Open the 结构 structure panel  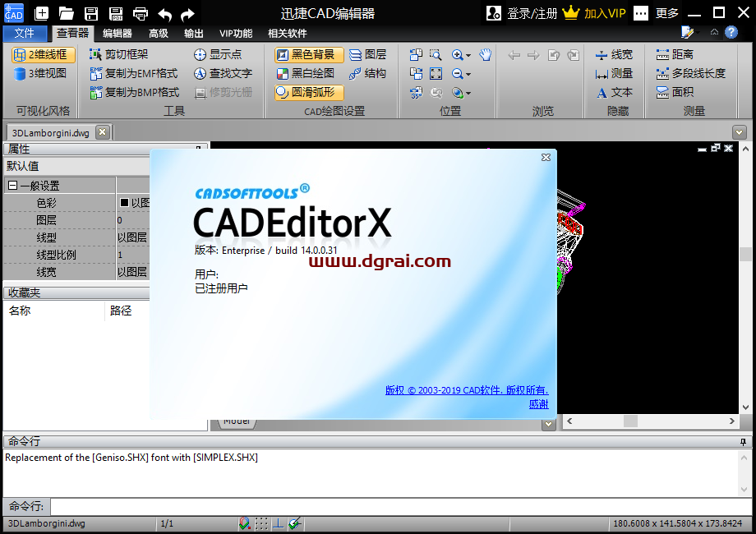coord(368,73)
